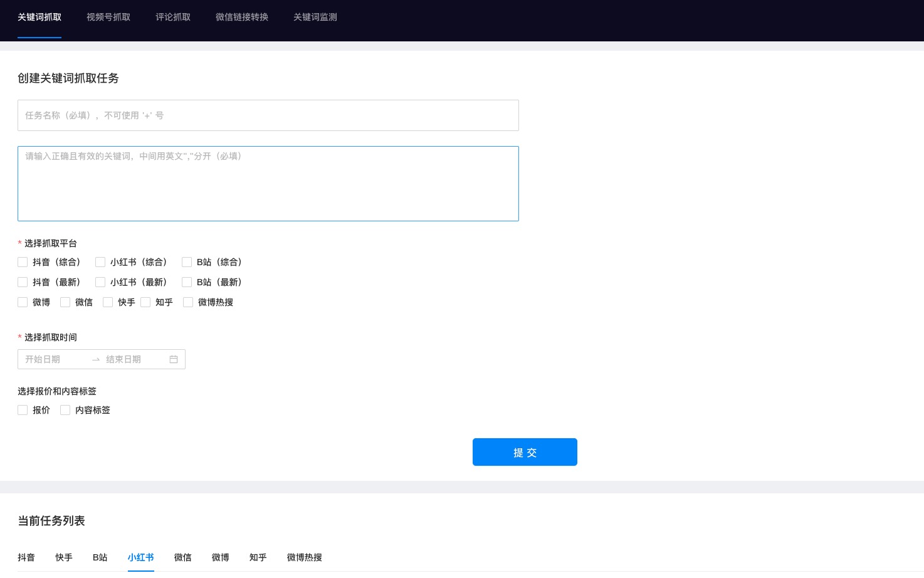Switch to the 关键词监测 tab
Image resolution: width=924 pixels, height=578 pixels.
[x=315, y=18]
